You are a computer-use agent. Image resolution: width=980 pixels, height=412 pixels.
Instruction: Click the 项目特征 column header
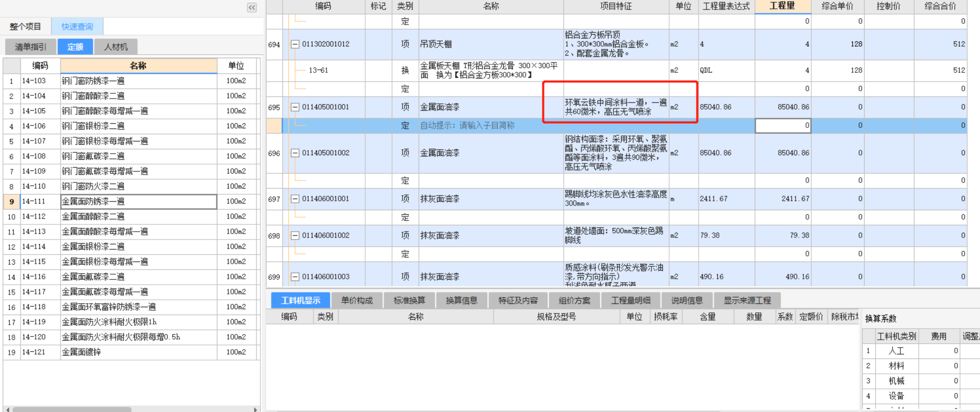616,6
